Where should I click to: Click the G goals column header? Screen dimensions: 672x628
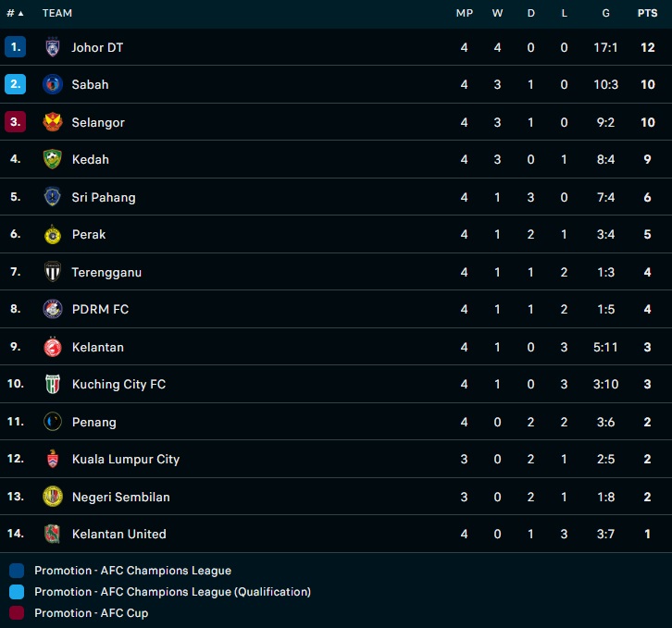coord(605,13)
